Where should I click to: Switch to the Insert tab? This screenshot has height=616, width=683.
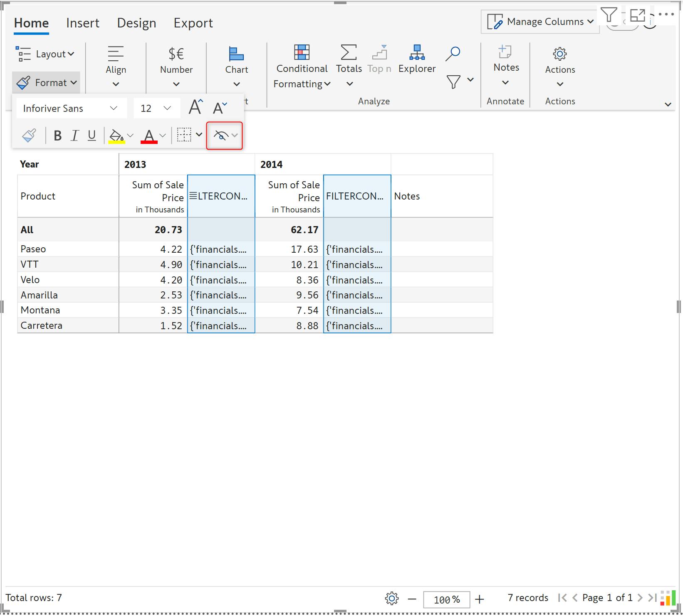click(83, 23)
